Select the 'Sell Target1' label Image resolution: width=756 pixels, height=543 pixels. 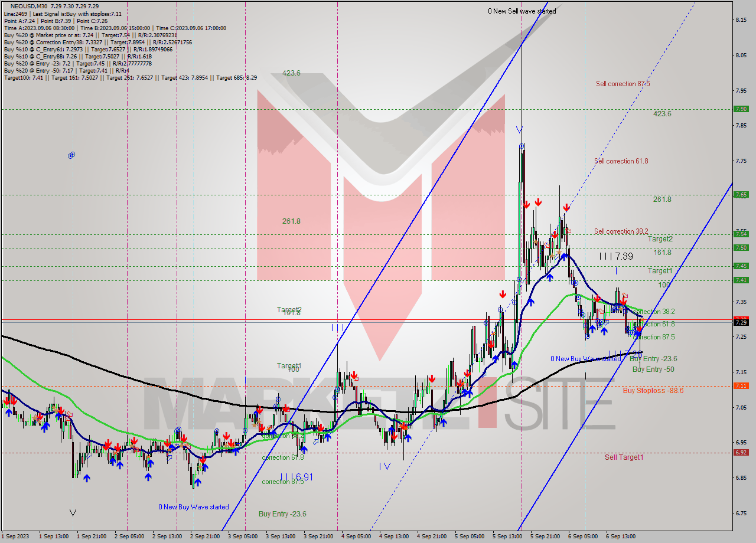pyautogui.click(x=624, y=457)
